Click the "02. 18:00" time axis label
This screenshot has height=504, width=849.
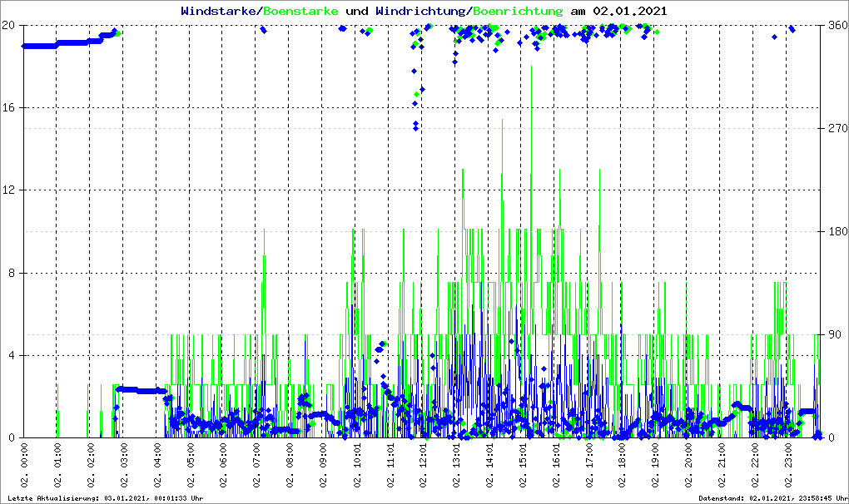tap(622, 468)
